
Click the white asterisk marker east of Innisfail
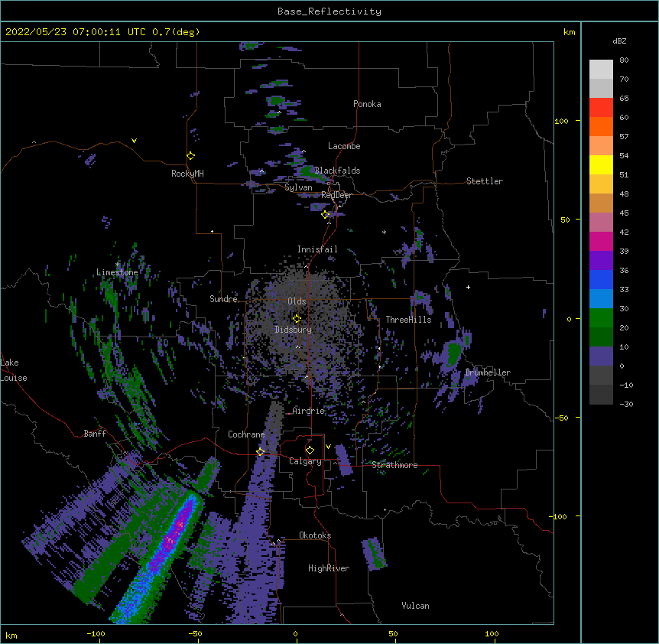384,233
